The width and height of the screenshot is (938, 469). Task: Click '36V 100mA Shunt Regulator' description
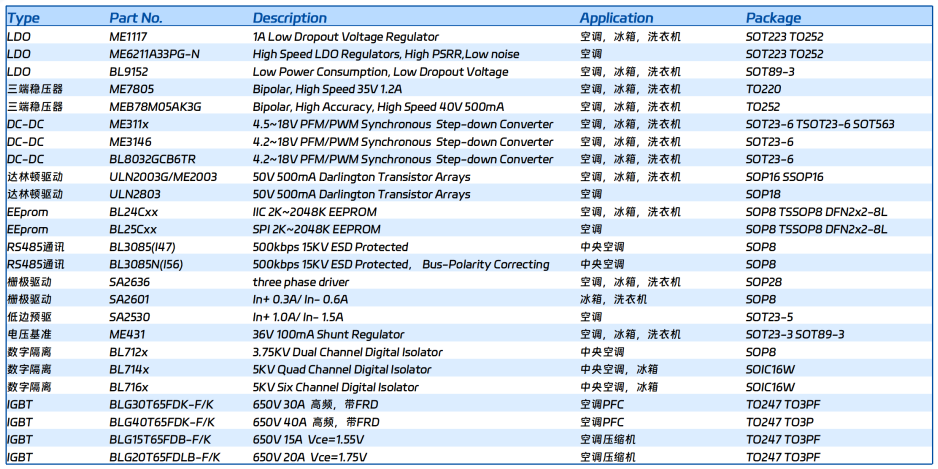(x=328, y=335)
